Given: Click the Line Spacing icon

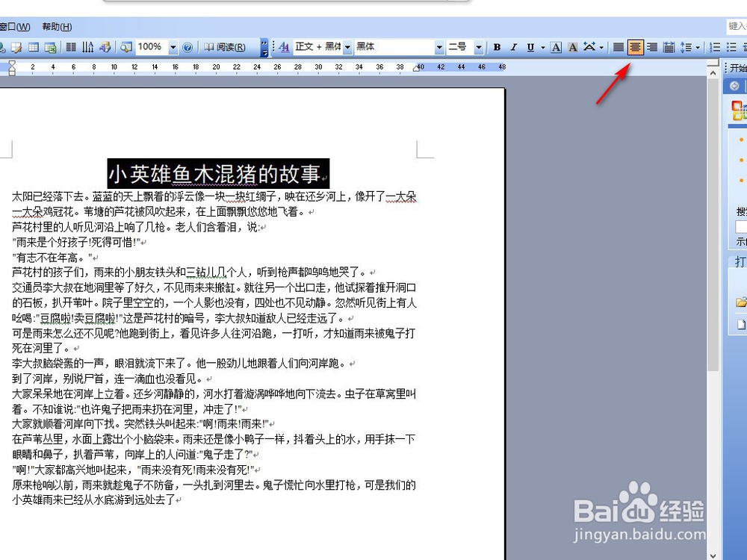Looking at the screenshot, I should tap(686, 47).
